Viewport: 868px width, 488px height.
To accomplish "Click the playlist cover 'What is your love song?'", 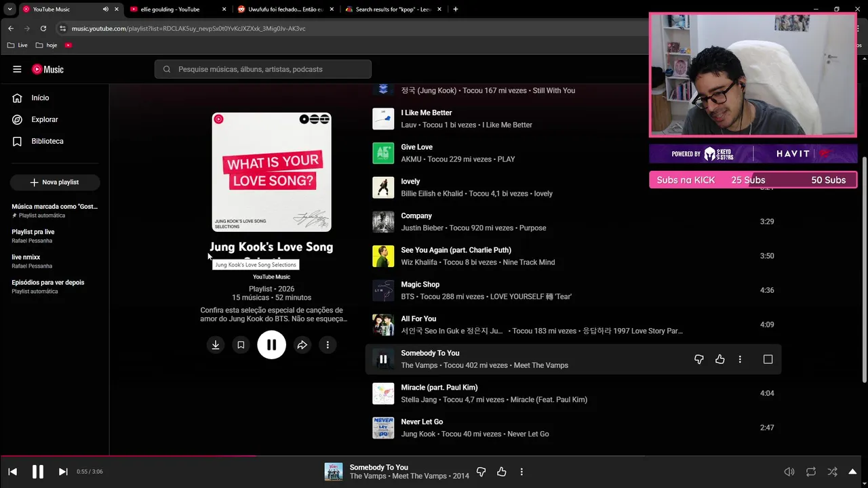I will point(271,172).
